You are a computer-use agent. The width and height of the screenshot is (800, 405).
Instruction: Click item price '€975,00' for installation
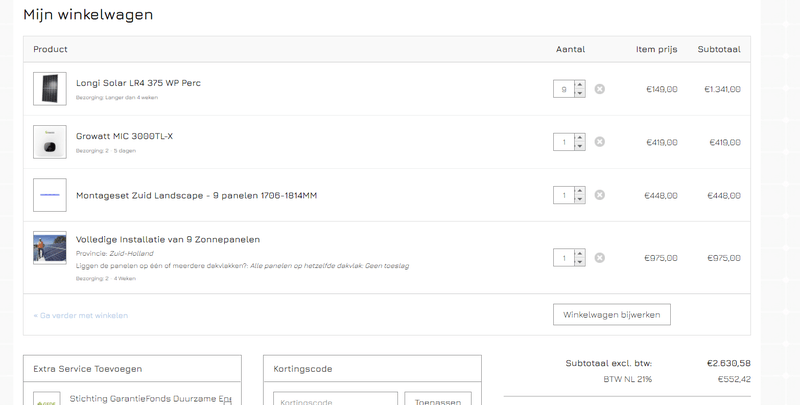(661, 258)
